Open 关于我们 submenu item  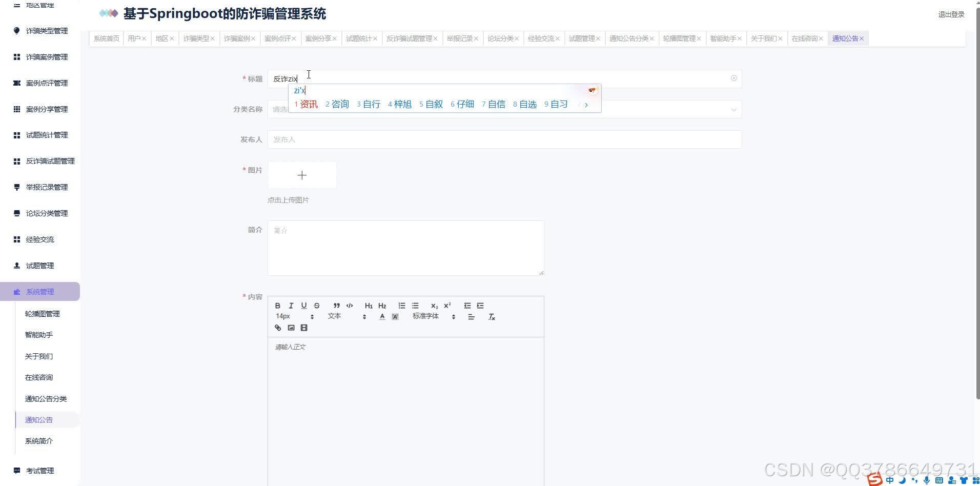[x=39, y=356]
